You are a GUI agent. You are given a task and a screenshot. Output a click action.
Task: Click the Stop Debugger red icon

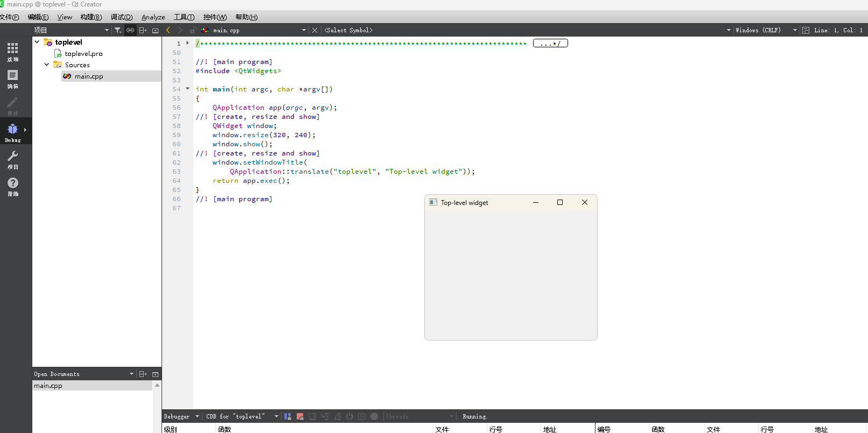(x=300, y=416)
